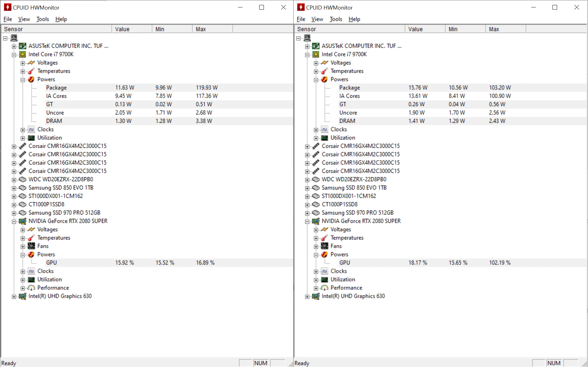
Task: Expand GPU Clocks in the left window
Action: point(23,271)
